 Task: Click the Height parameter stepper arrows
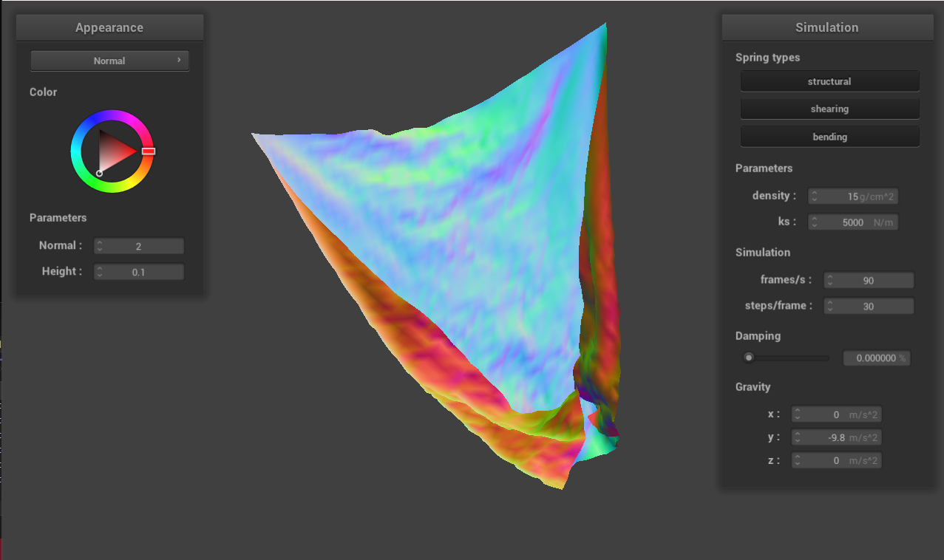[x=100, y=272]
